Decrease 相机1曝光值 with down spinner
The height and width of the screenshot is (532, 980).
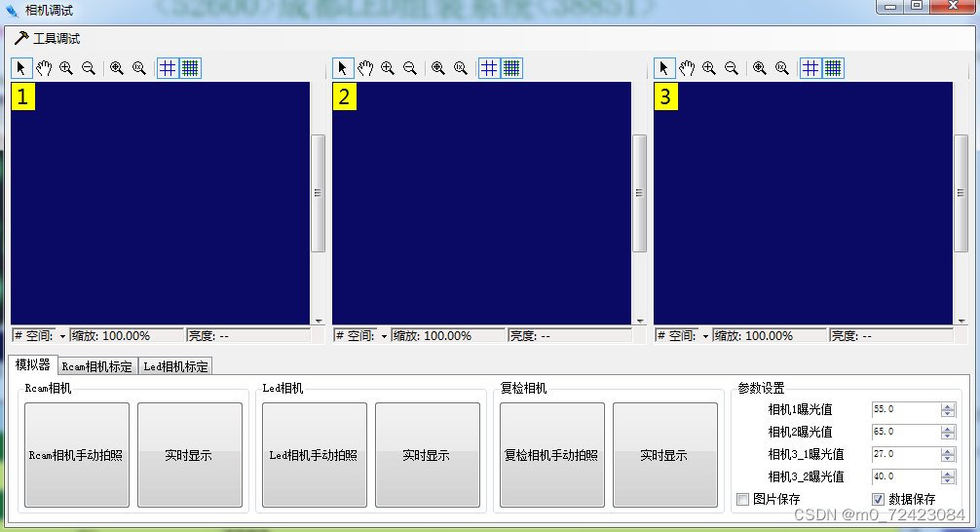coord(948,414)
